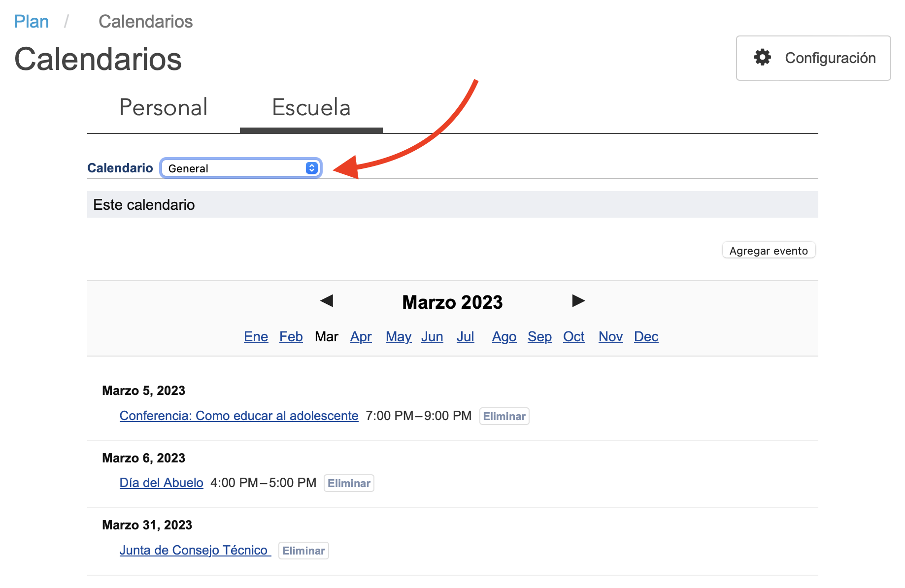Eliminar the Conferencia event
Viewport: 905px width, 588px height.
pos(504,416)
